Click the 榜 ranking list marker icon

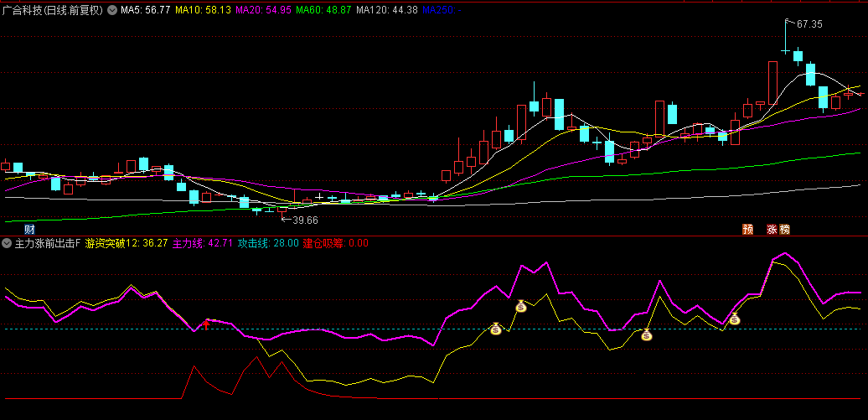pyautogui.click(x=784, y=230)
